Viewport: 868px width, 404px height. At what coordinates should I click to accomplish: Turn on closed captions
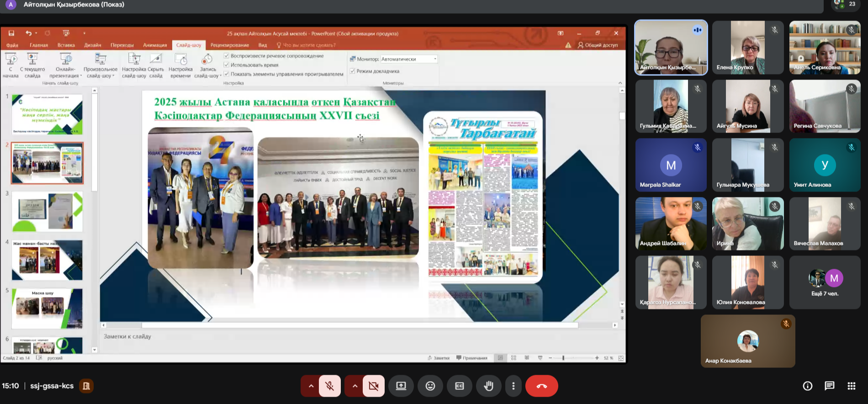coord(459,386)
